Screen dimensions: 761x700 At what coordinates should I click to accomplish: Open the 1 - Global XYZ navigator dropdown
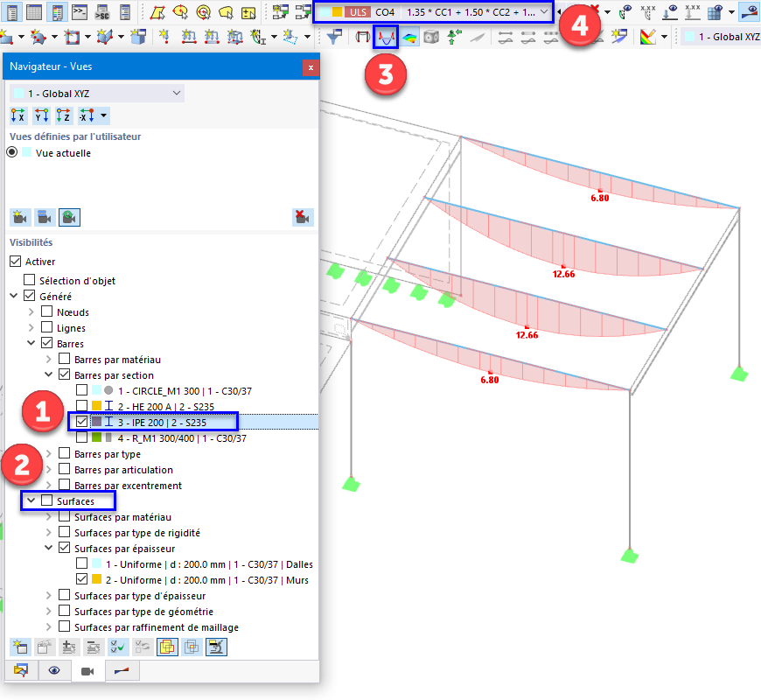pyautogui.click(x=96, y=94)
